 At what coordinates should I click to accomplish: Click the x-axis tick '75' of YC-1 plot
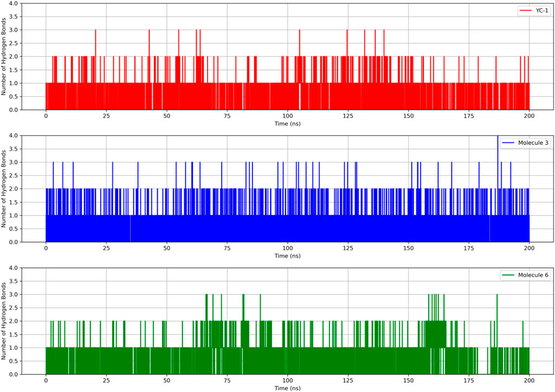click(227, 116)
